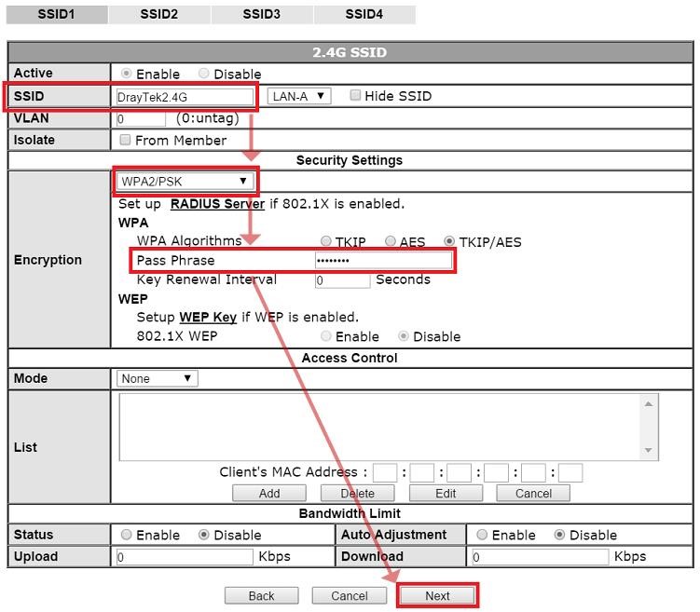The height and width of the screenshot is (612, 700).
Task: Open the SSID3 tab
Action: 261,14
